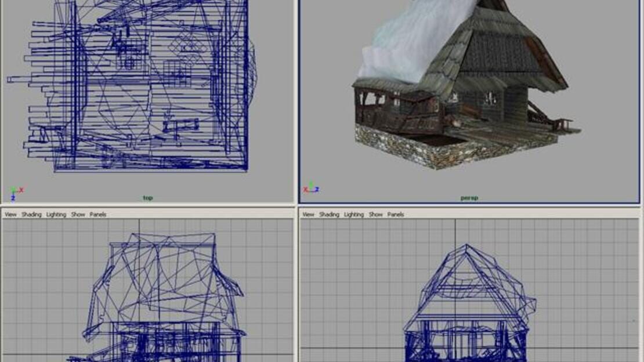Select the shingled roof in perspective view
Screen dimensions: 644x362
click(x=493, y=49)
